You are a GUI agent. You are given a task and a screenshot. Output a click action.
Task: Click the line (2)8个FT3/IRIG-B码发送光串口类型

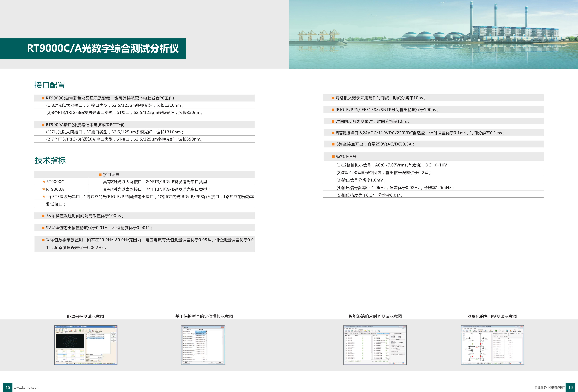(125, 113)
